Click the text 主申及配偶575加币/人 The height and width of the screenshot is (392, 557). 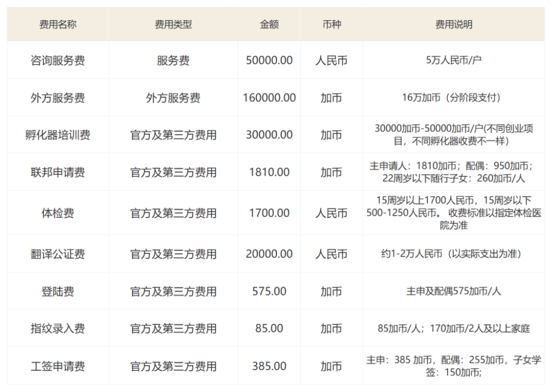point(454,291)
